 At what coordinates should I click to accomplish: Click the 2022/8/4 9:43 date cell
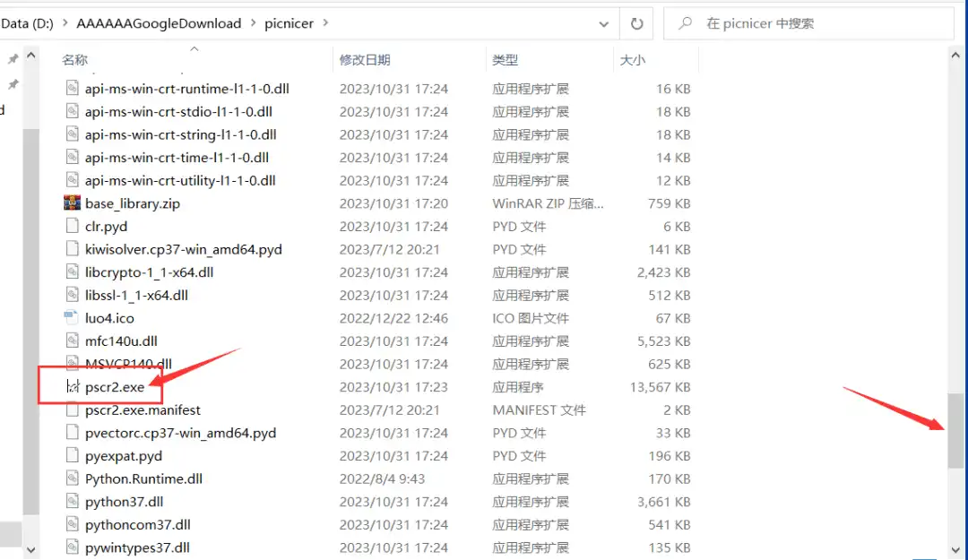point(382,478)
